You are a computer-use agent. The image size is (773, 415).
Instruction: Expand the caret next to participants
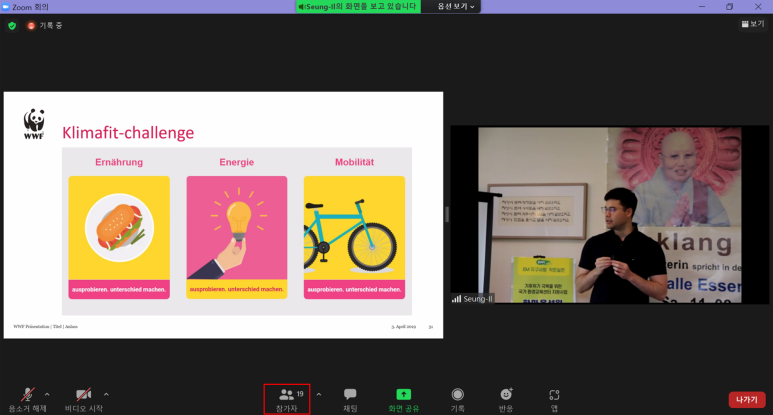pos(319,394)
